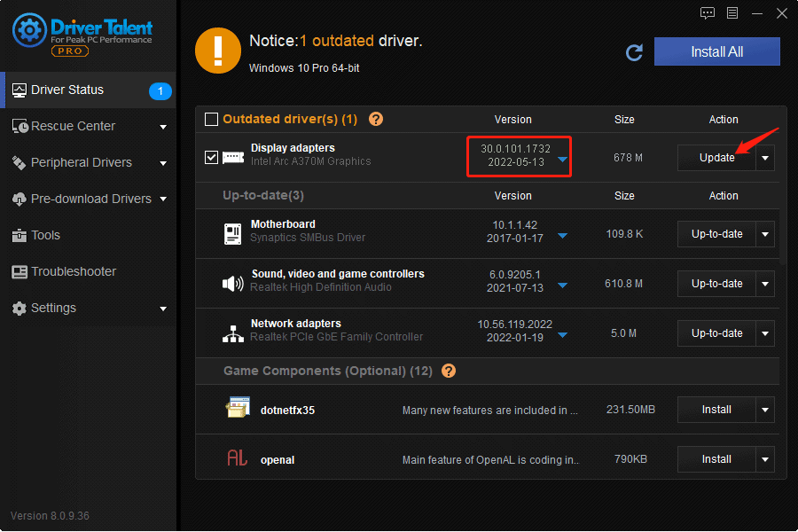Open the main menu list icon
Viewport: 798px width, 532px height.
pos(732,13)
